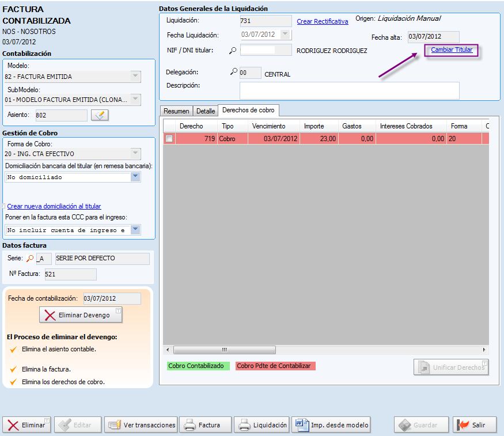Click in the Descripción text field
This screenshot has height=436, width=504.
tap(349, 90)
